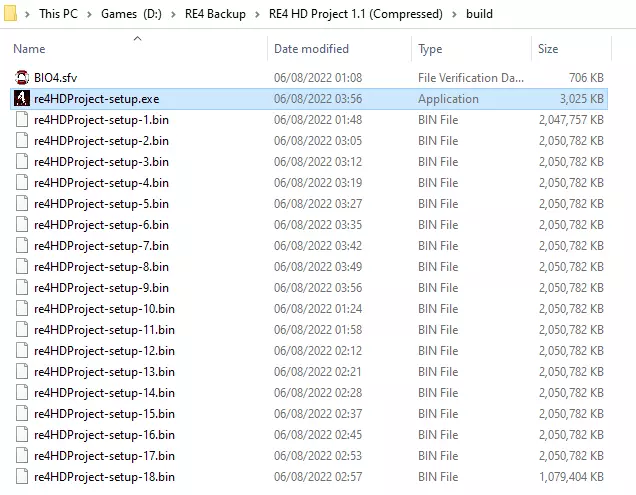636x495 pixels.
Task: Click the re4HDProject-setup-10.bin file icon
Action: click(x=22, y=309)
